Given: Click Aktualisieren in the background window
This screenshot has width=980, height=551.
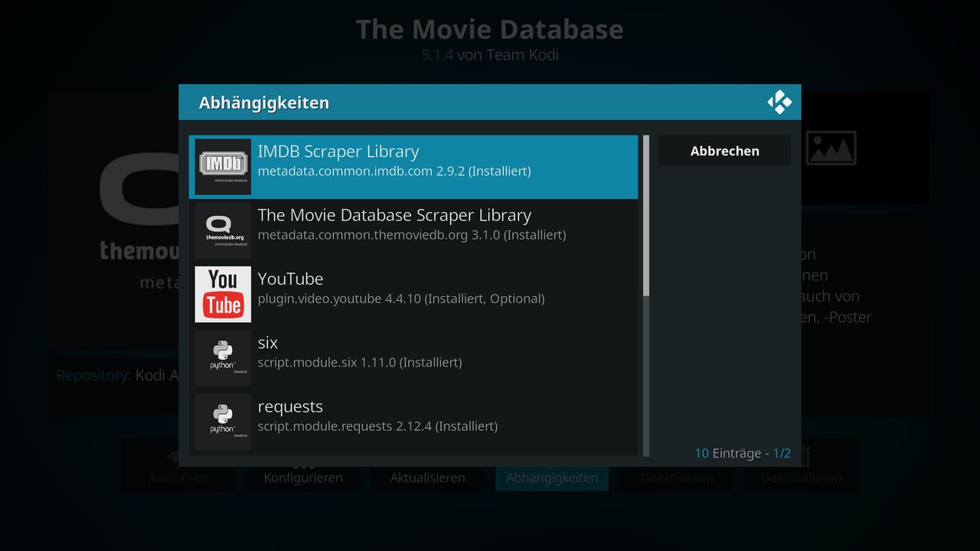Looking at the screenshot, I should point(427,478).
